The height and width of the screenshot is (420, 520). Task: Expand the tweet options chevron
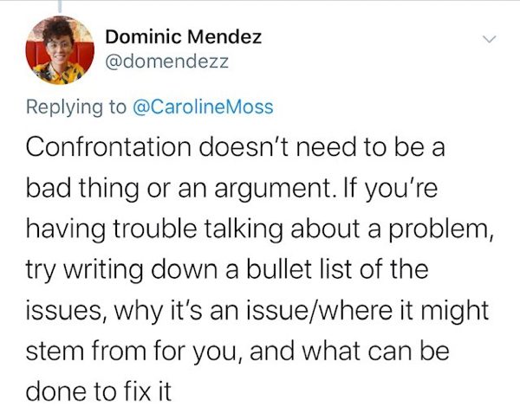pyautogui.click(x=489, y=39)
